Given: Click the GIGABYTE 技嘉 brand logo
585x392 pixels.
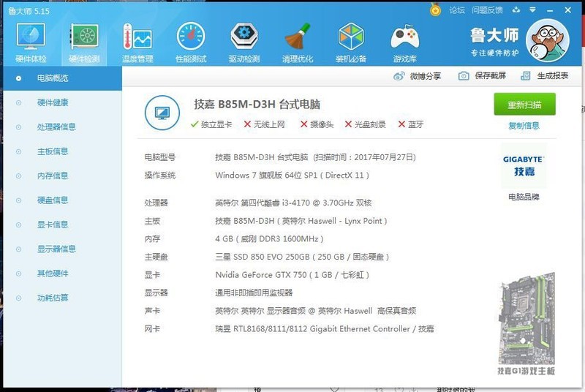Looking at the screenshot, I should pos(524,166).
